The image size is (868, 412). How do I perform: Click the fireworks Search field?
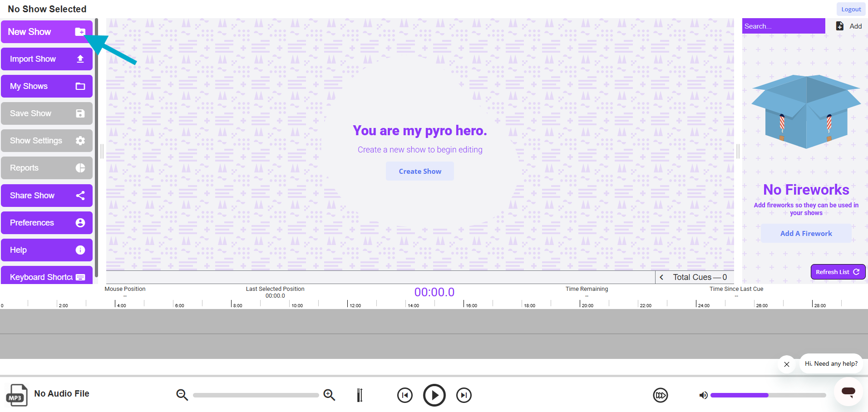pos(783,26)
